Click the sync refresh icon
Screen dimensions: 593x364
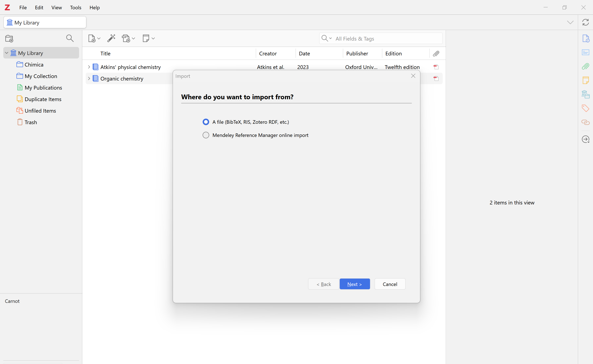(585, 22)
